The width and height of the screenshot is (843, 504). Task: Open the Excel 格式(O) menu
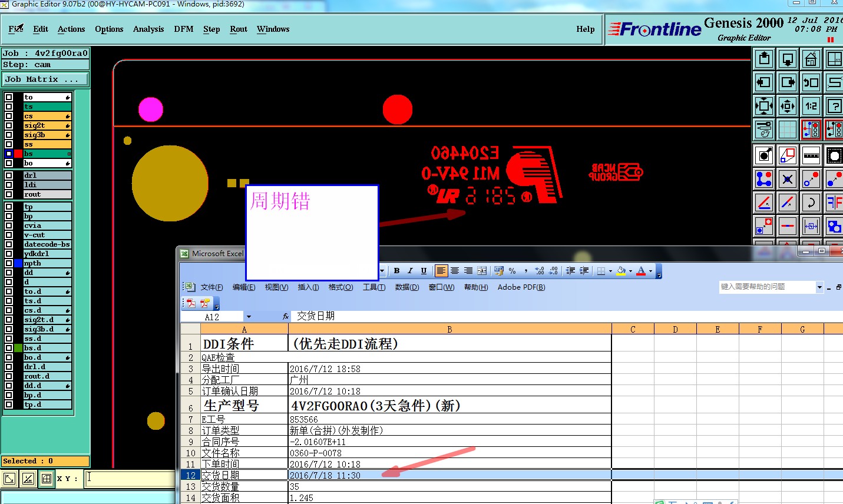340,287
